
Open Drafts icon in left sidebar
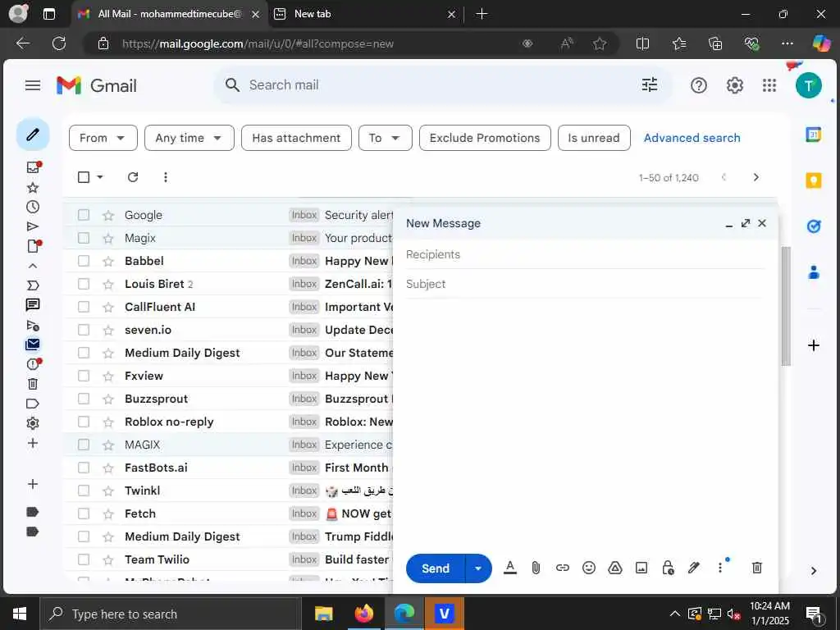[33, 246]
